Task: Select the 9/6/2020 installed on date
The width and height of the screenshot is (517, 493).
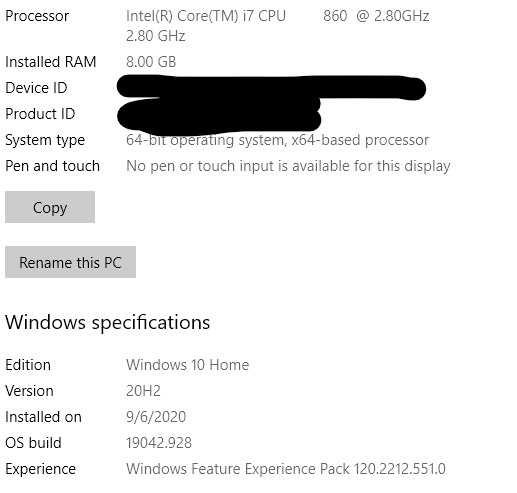Action: 156,417
